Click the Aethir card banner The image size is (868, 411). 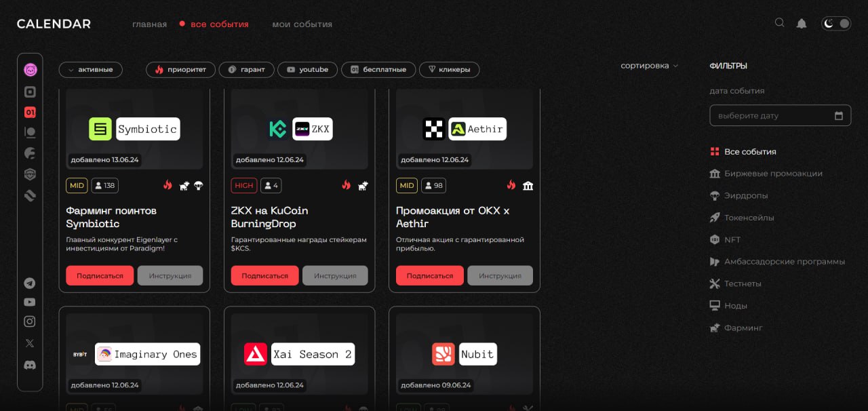(x=465, y=129)
